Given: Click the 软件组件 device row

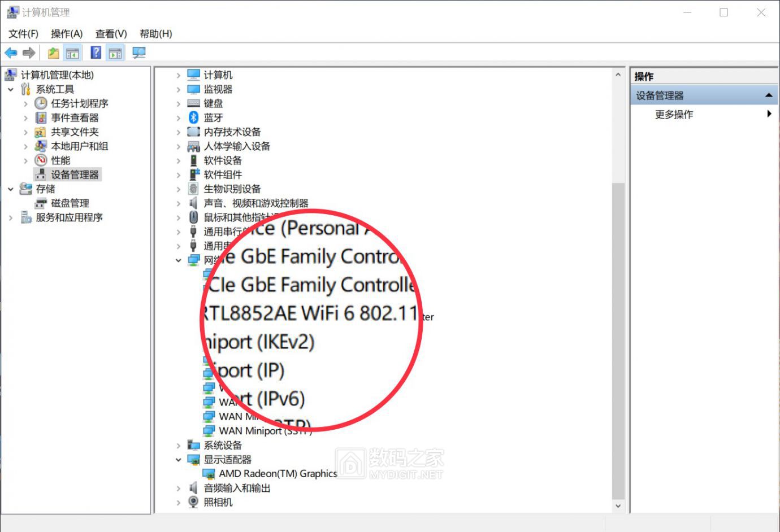Looking at the screenshot, I should 223,175.
